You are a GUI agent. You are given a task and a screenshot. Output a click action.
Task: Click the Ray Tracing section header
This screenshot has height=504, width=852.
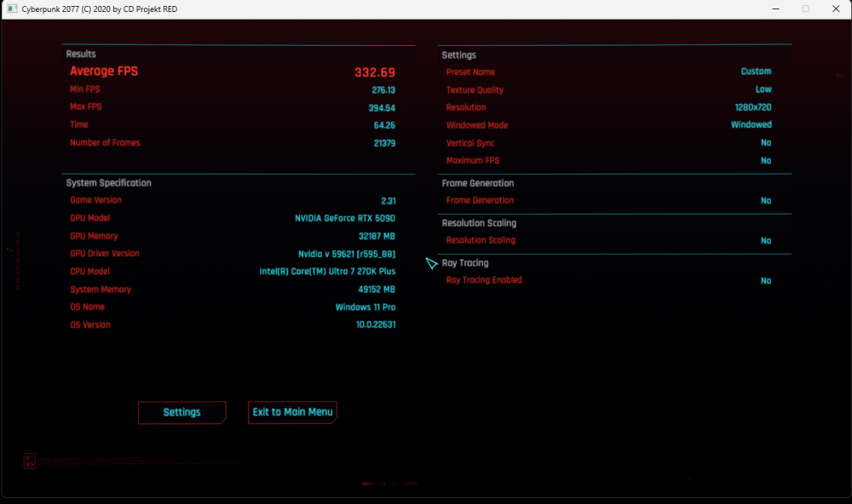[x=465, y=263]
